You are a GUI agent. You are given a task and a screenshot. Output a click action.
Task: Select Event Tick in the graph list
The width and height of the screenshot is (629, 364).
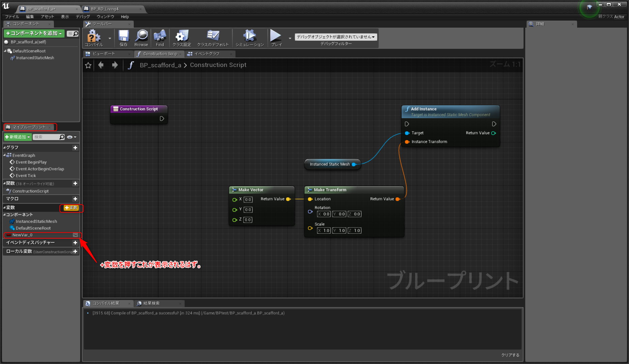pos(26,176)
